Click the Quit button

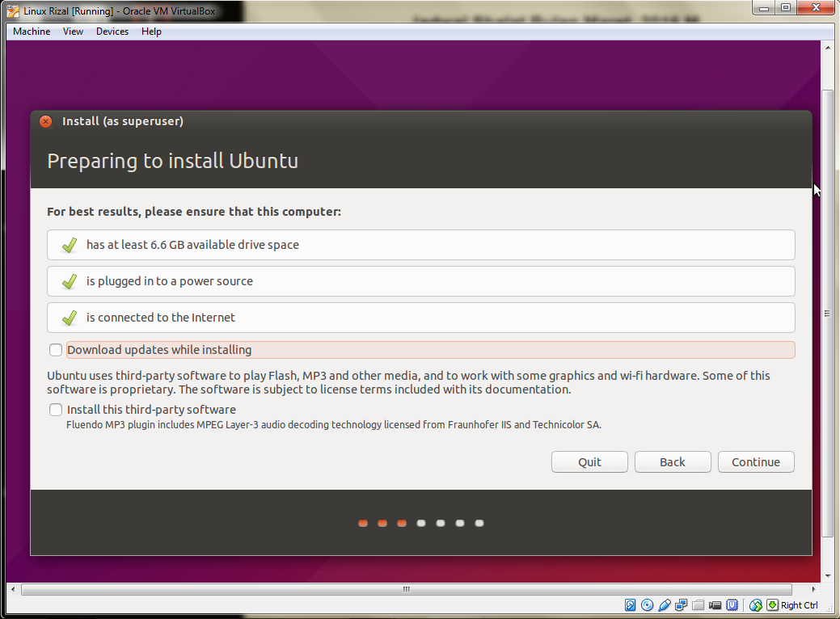click(589, 462)
